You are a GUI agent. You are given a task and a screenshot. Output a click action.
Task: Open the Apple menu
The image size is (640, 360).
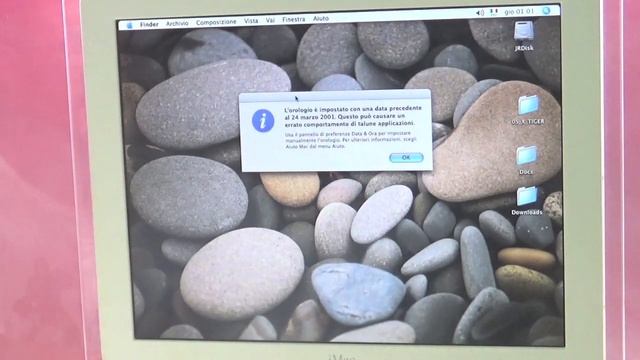pos(129,25)
